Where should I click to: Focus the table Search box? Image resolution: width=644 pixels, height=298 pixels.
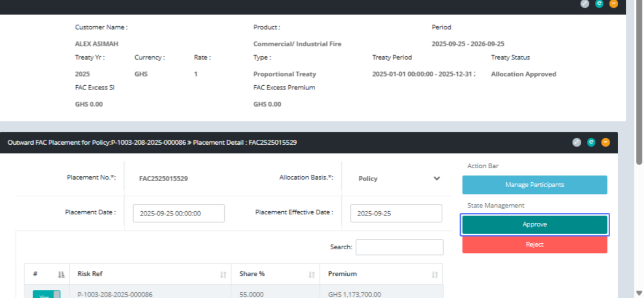[399, 247]
